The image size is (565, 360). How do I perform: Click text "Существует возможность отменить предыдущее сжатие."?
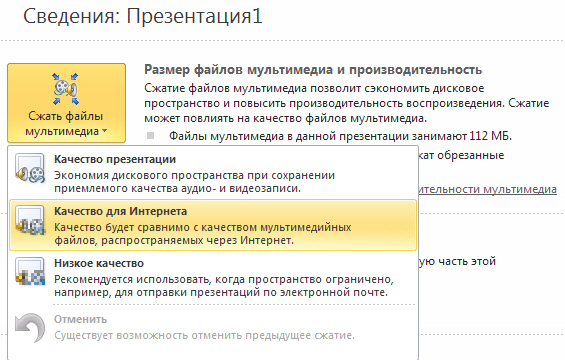pos(204,335)
